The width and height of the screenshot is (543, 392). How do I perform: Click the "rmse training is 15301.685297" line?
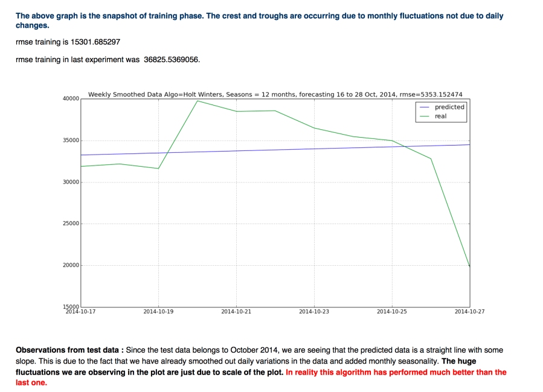(x=72, y=43)
